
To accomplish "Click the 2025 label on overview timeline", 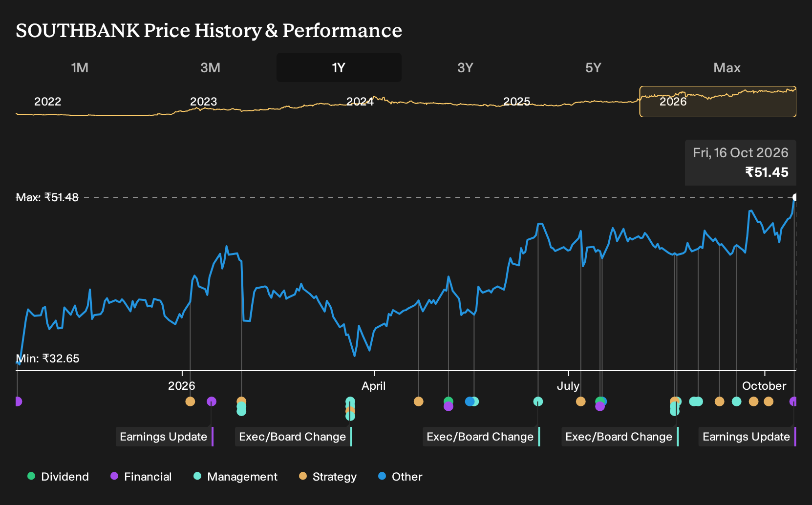I will point(517,102).
